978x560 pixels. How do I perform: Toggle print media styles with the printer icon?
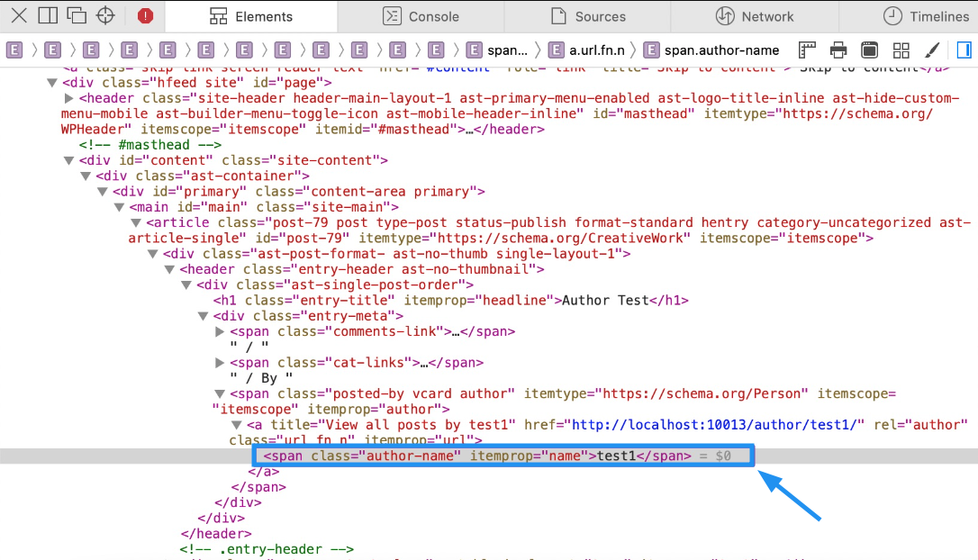[x=838, y=50]
